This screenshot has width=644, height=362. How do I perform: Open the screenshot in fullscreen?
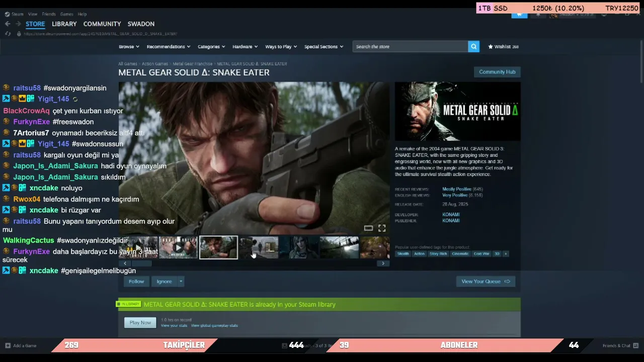coord(382,228)
